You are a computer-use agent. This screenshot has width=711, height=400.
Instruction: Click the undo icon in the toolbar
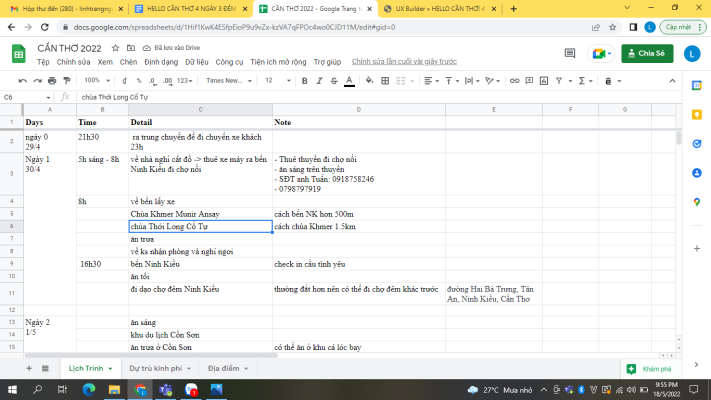[x=22, y=80]
